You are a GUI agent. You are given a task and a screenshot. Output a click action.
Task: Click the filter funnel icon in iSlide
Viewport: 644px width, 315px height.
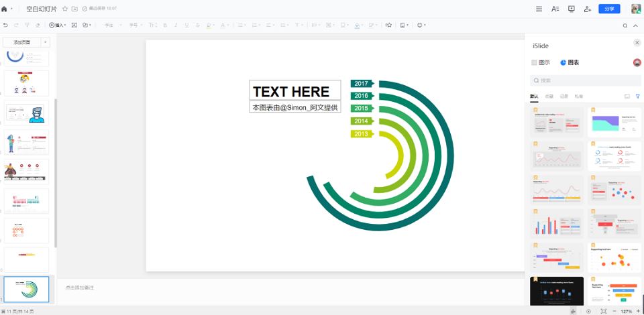point(638,96)
